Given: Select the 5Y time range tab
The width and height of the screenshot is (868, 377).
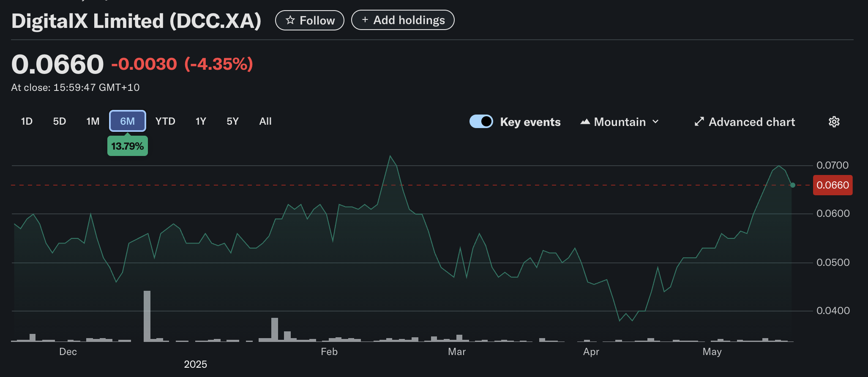Looking at the screenshot, I should click(232, 121).
